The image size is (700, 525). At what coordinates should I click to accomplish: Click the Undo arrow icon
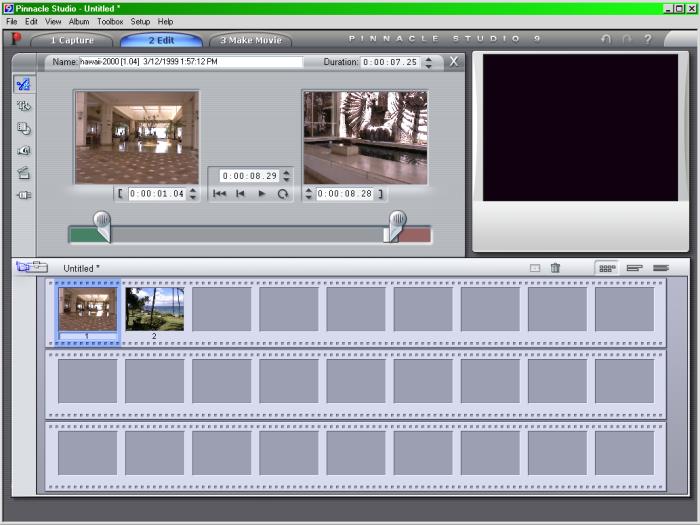coord(606,39)
